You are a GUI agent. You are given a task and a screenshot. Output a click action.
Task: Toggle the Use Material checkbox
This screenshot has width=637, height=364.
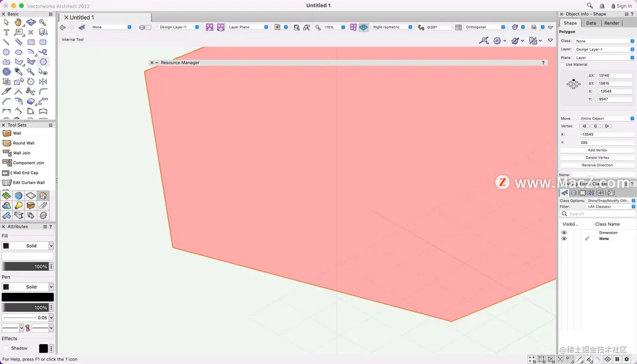562,64
